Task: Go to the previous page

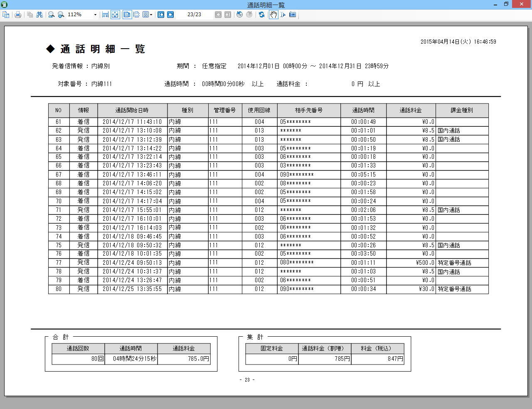Action: (170, 15)
